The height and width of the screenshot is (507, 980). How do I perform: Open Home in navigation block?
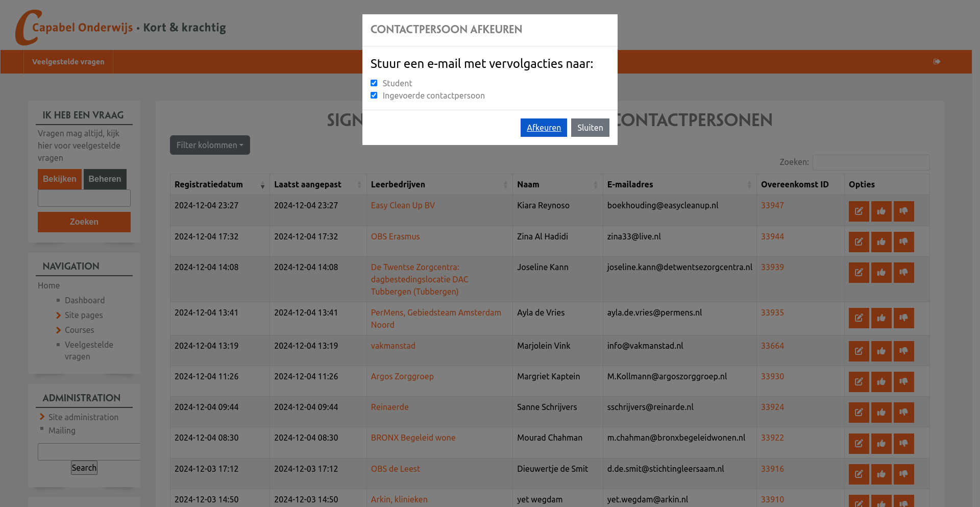click(48, 285)
